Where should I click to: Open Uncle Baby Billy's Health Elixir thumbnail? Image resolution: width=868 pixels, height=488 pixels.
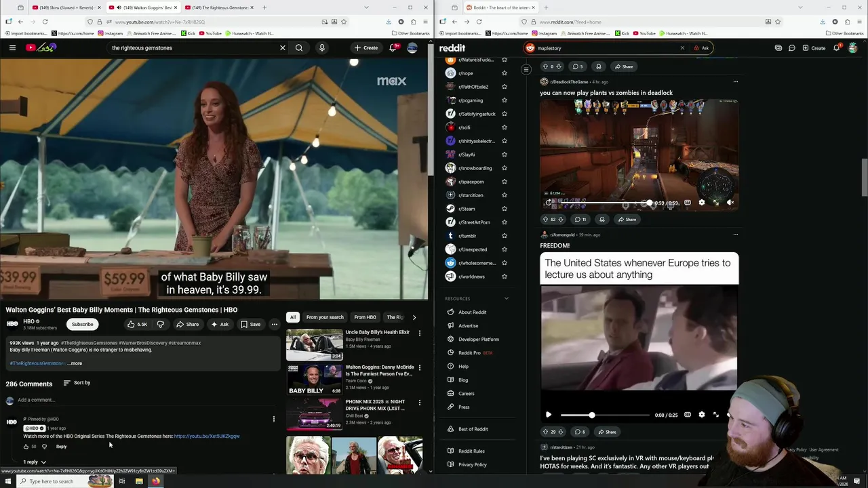click(315, 344)
